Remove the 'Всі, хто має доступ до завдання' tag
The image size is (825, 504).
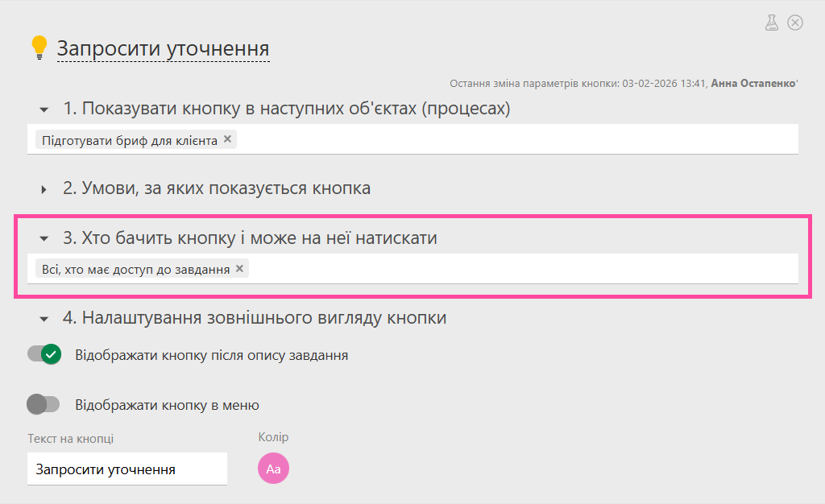(x=239, y=268)
